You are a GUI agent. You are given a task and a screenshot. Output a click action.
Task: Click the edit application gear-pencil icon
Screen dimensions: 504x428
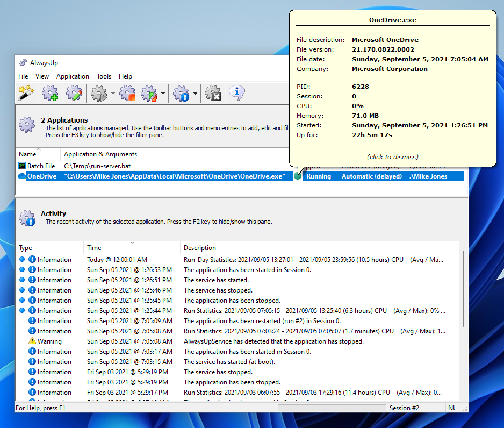[74, 93]
